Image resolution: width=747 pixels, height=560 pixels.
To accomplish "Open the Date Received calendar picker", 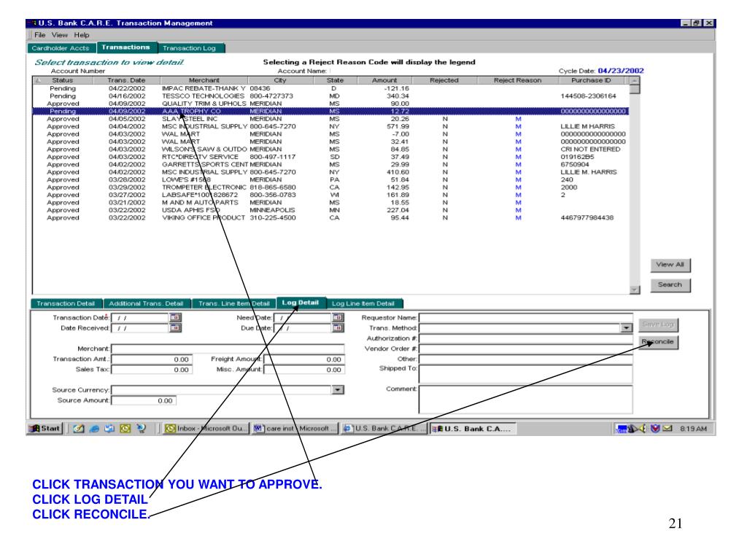I will point(175,327).
